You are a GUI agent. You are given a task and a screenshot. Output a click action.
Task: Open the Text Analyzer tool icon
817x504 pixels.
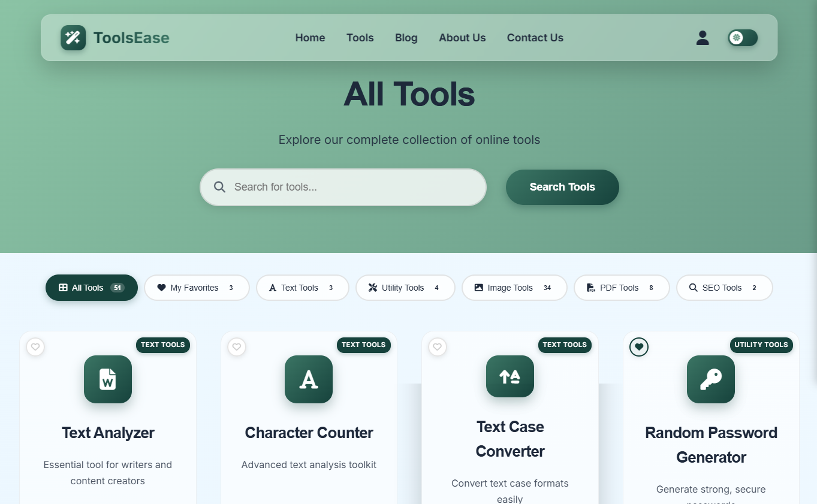coord(108,379)
